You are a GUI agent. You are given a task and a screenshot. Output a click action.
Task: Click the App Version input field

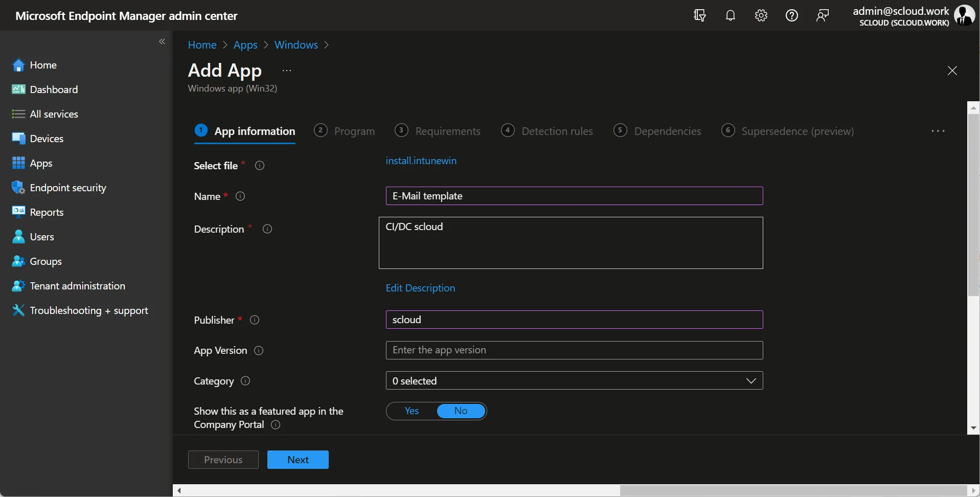[x=574, y=350]
